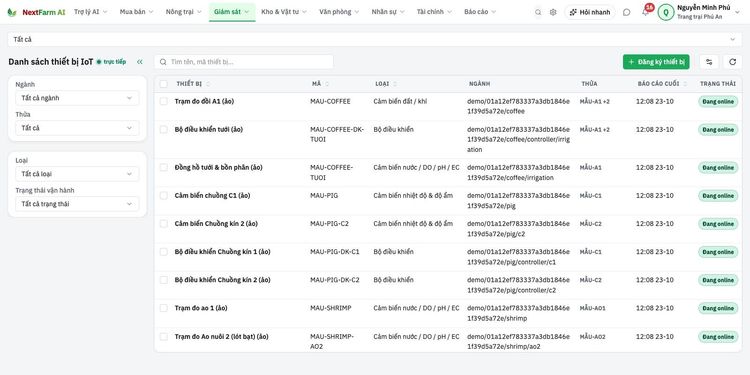Check Trạm đo Ao nuôi 2 row
This screenshot has height=375, width=750.
164,337
